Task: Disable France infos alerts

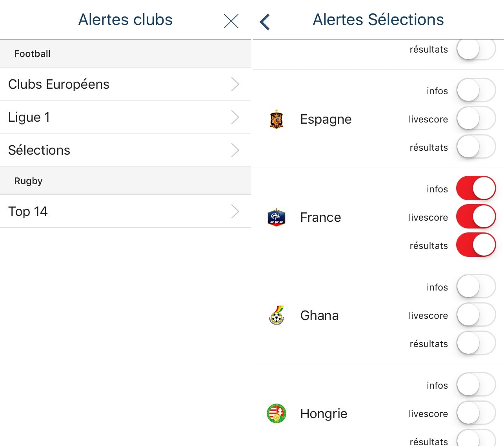Action: tap(476, 189)
